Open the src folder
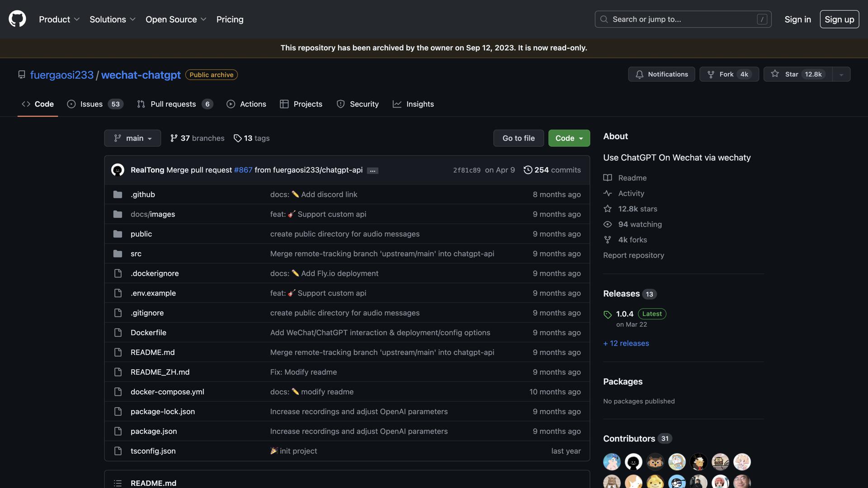868x488 pixels. 136,253
